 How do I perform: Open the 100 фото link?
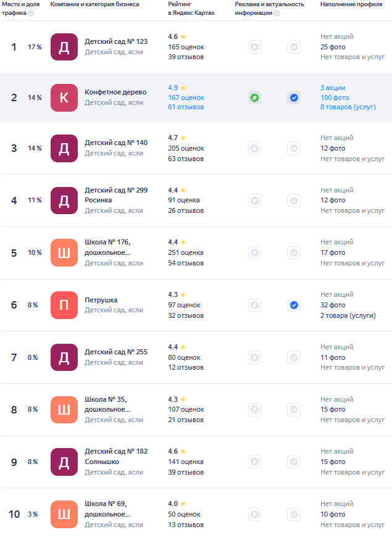click(x=335, y=98)
